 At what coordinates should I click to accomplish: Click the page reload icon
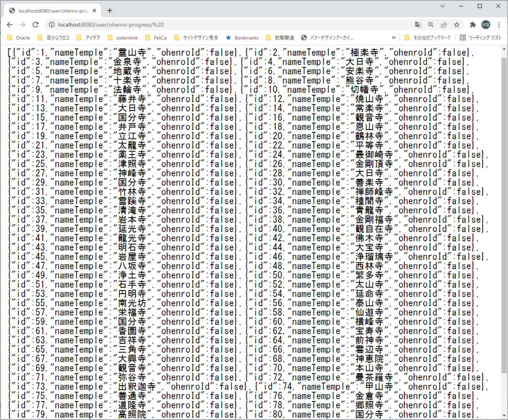35,25
